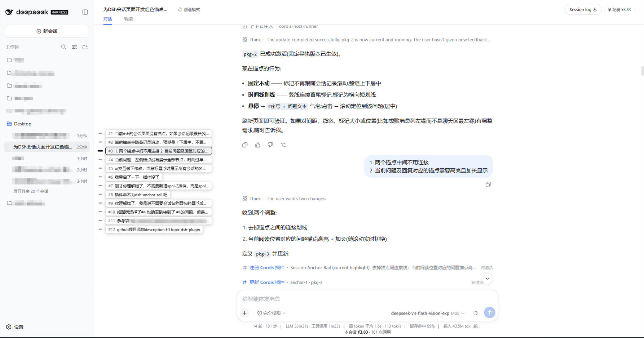Click the status text 14 轮 · 181 步
This screenshot has height=338, width=644.
click(265, 326)
